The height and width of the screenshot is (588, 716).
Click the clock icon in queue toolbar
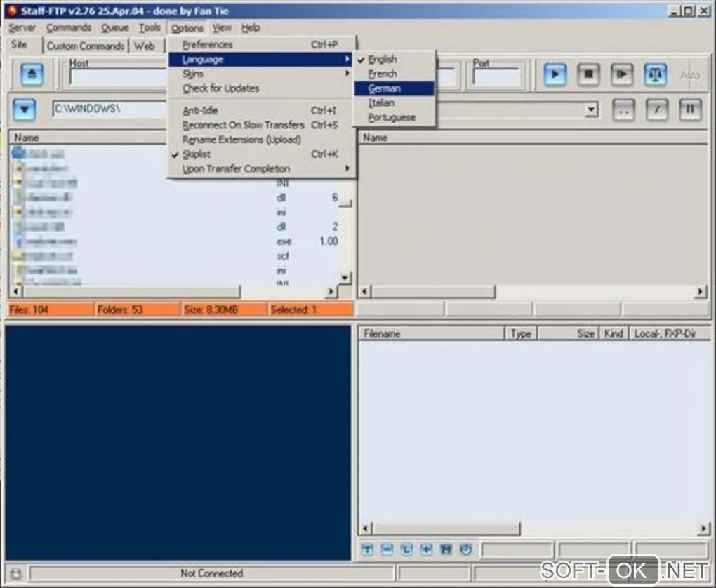[466, 549]
